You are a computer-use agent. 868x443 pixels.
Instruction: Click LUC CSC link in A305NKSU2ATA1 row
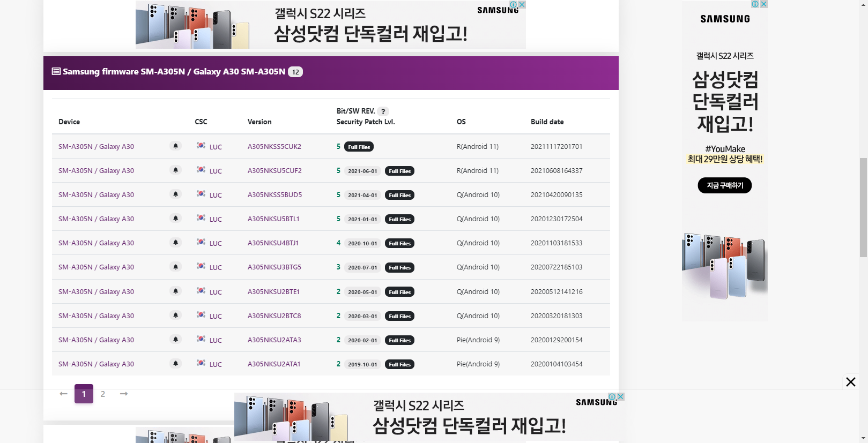[x=216, y=364]
